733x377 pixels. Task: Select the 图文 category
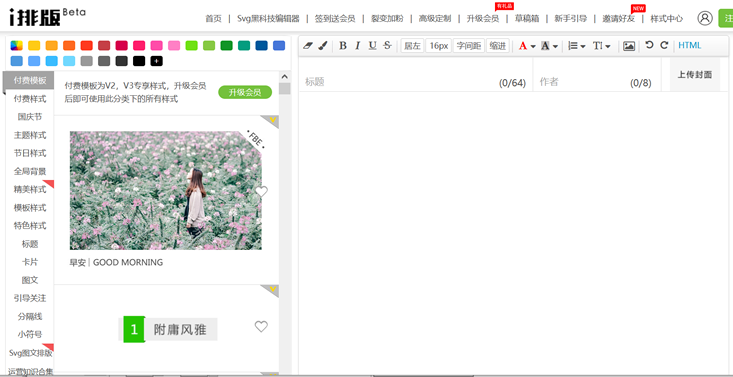tap(30, 280)
